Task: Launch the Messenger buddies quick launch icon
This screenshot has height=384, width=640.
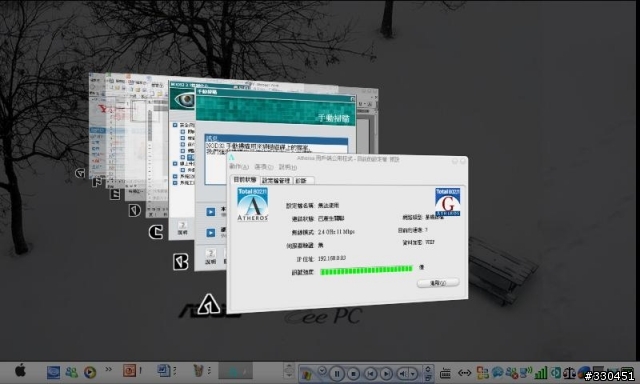Action: (71, 372)
